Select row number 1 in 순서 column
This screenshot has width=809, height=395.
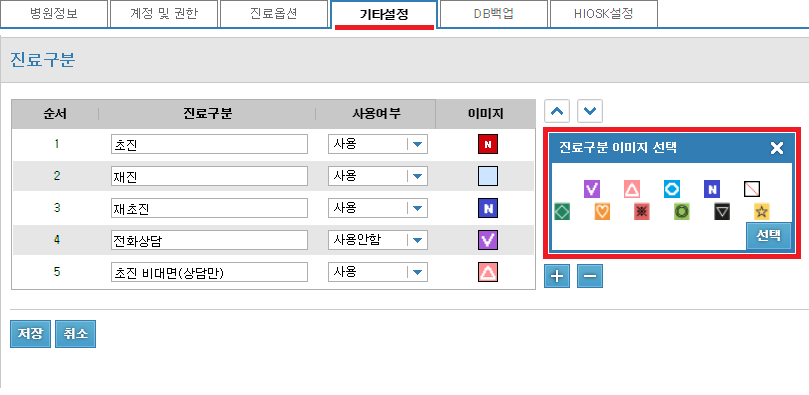56,144
